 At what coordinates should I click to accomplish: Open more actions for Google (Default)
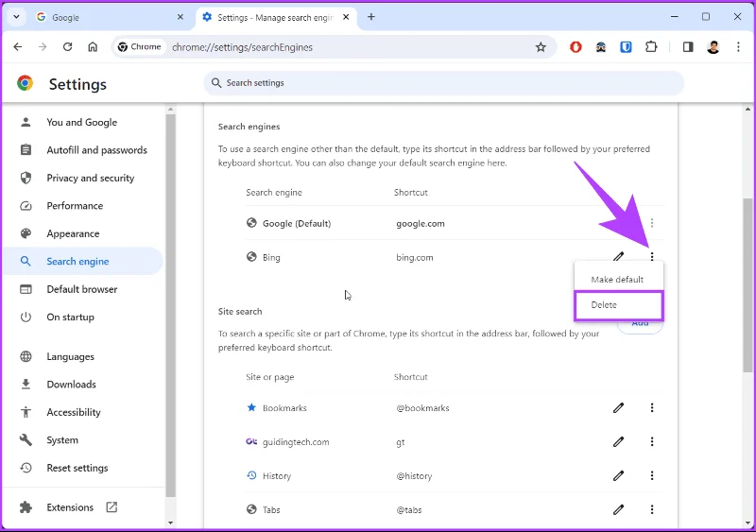652,223
